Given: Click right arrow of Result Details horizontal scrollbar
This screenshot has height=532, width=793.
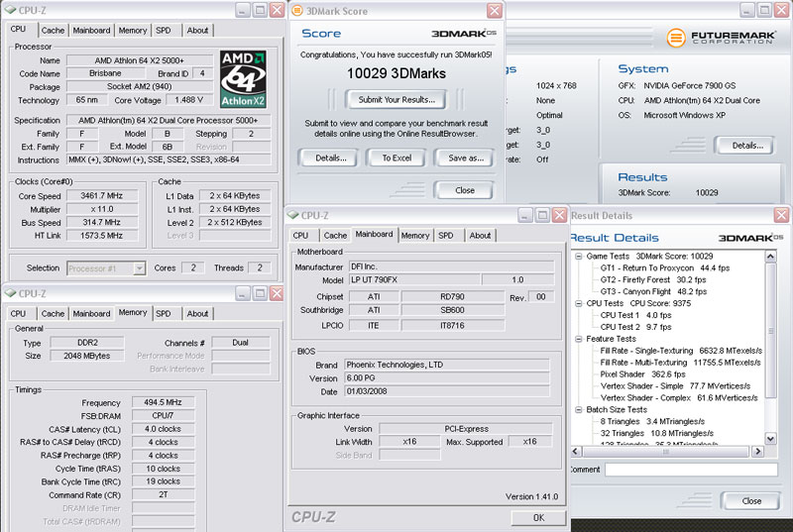Looking at the screenshot, I should point(757,451).
